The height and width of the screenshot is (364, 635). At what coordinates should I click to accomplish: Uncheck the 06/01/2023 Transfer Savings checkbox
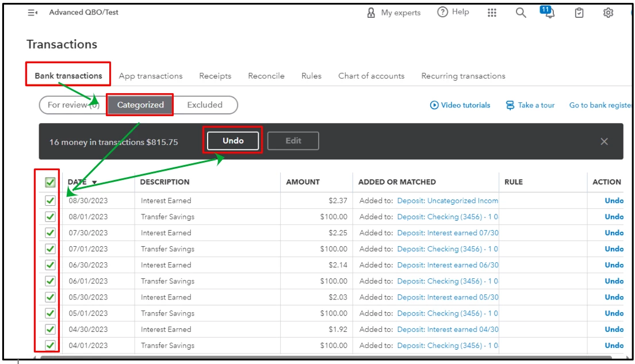point(50,281)
